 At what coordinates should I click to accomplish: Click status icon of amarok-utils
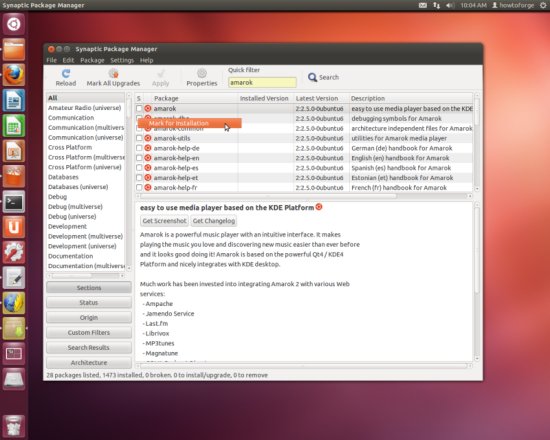point(148,138)
